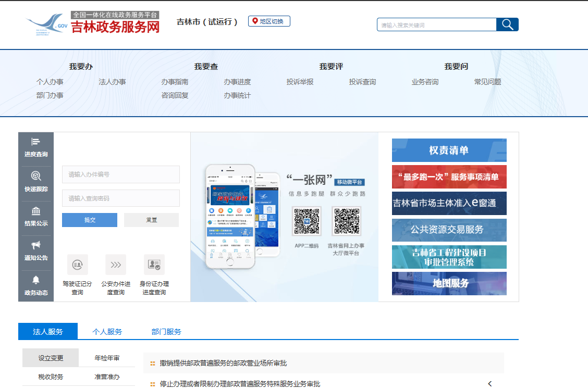Open the 投诉举报 link
588x389 pixels.
click(300, 82)
